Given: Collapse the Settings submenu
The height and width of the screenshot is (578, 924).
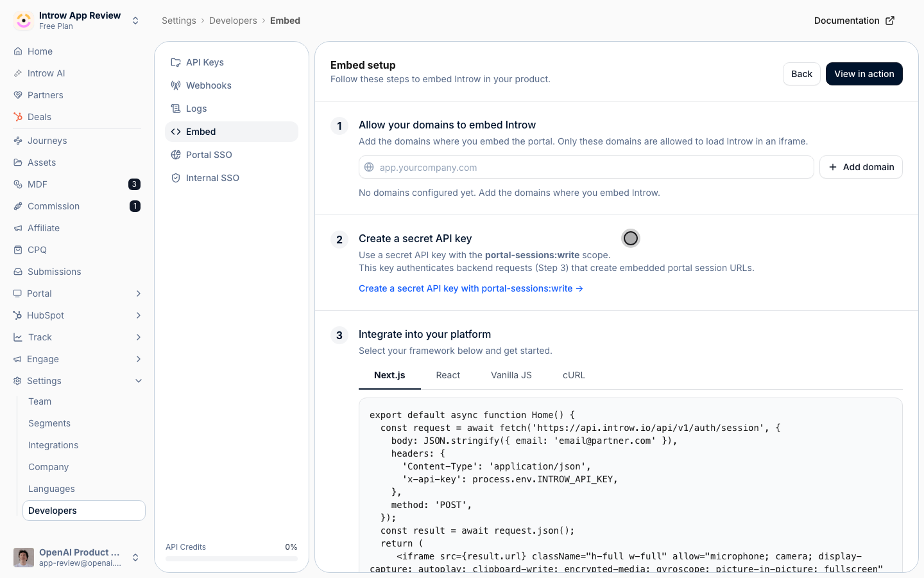Looking at the screenshot, I should click(139, 381).
